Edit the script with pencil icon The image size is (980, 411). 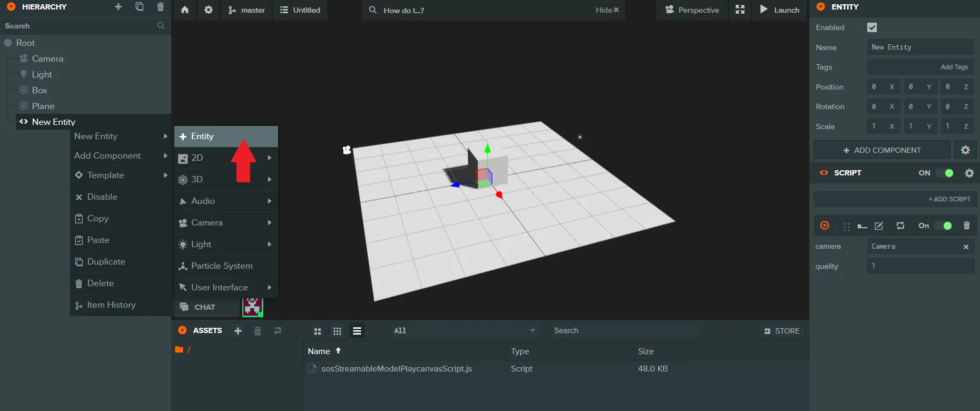coord(879,226)
